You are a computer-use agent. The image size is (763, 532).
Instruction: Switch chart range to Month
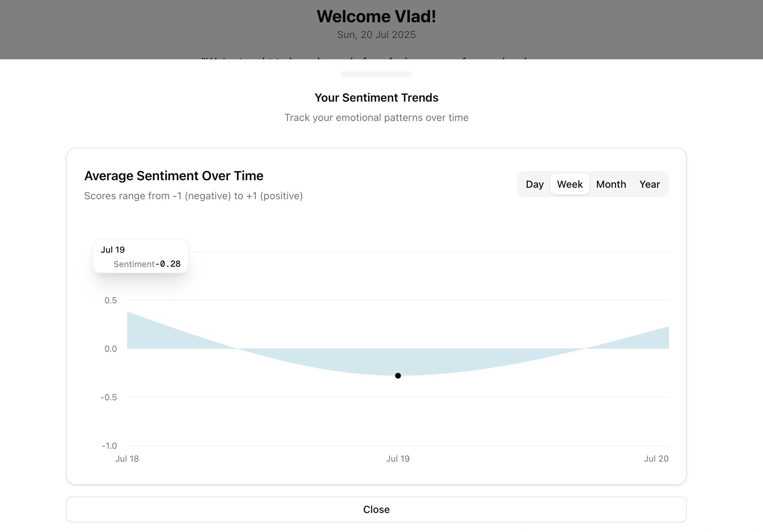(611, 184)
